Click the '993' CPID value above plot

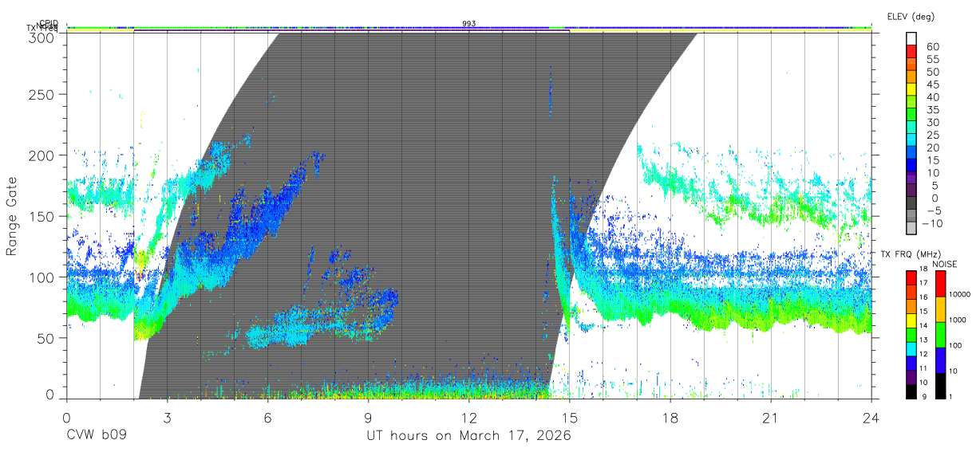(469, 24)
